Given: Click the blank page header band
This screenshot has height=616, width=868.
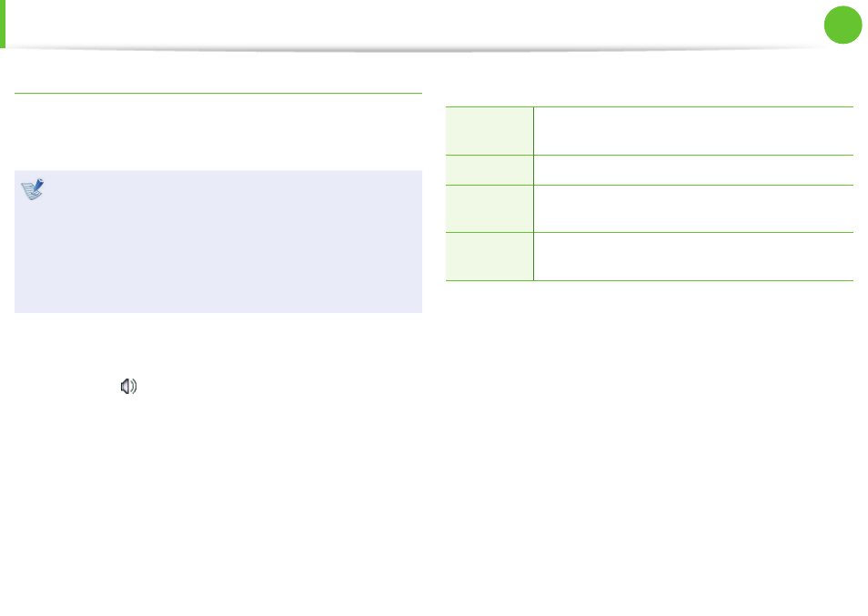Looking at the screenshot, I should (414, 24).
